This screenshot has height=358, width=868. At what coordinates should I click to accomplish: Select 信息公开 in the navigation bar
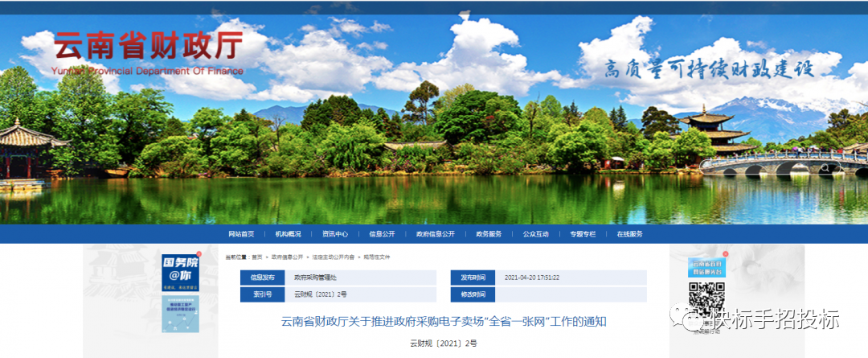pyautogui.click(x=382, y=234)
